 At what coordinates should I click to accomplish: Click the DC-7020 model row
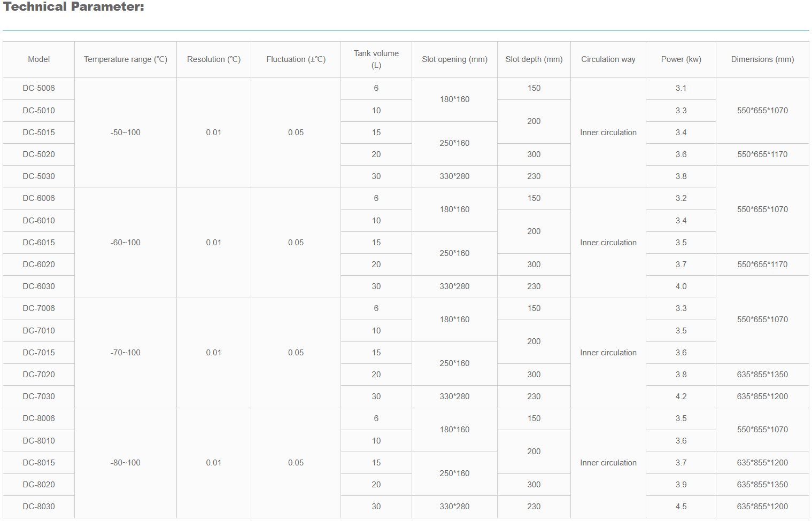point(39,375)
